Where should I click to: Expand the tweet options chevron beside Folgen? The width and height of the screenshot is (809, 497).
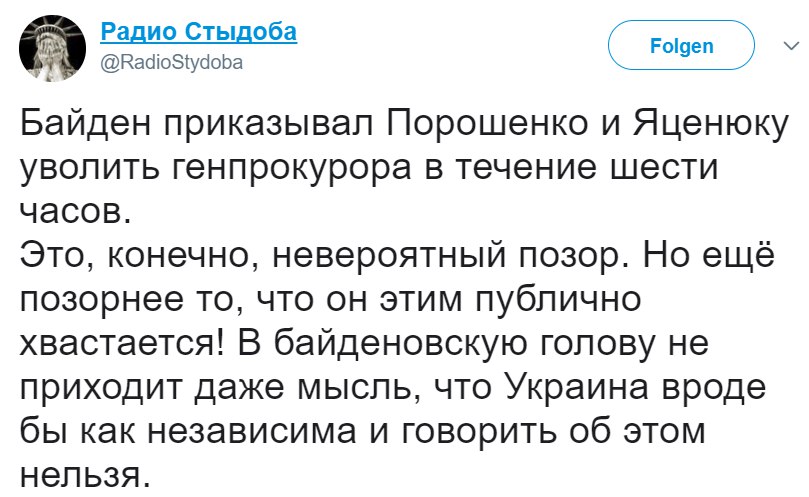pyautogui.click(x=791, y=46)
